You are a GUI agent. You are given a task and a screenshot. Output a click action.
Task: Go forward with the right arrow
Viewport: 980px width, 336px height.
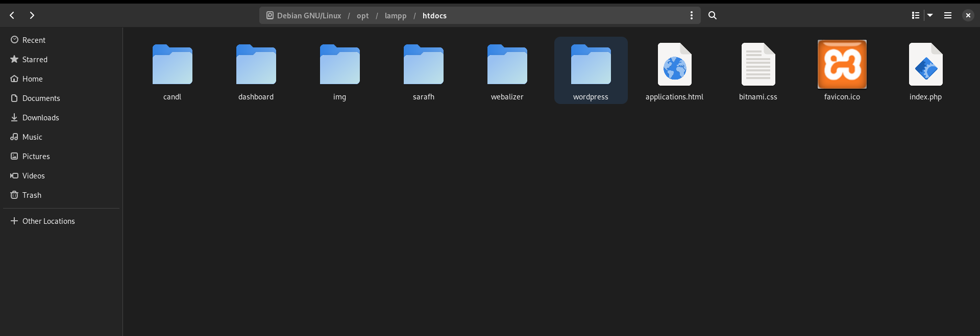[x=32, y=15]
